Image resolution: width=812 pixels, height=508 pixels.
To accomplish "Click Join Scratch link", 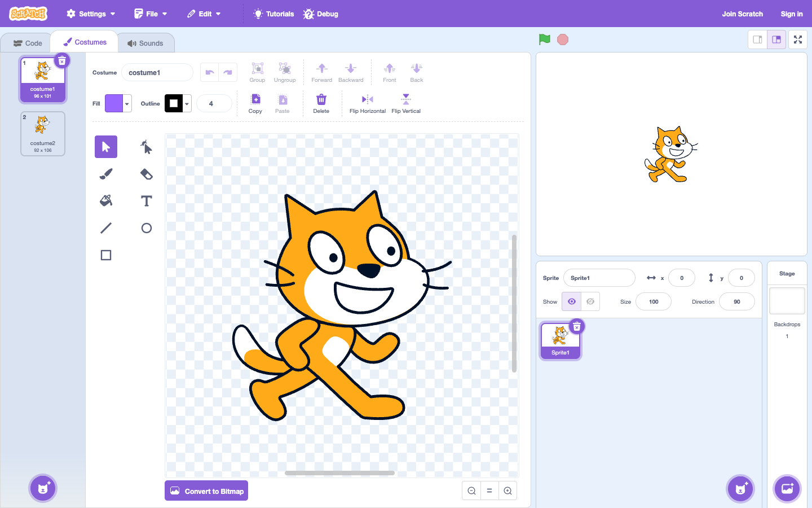I will coord(742,14).
